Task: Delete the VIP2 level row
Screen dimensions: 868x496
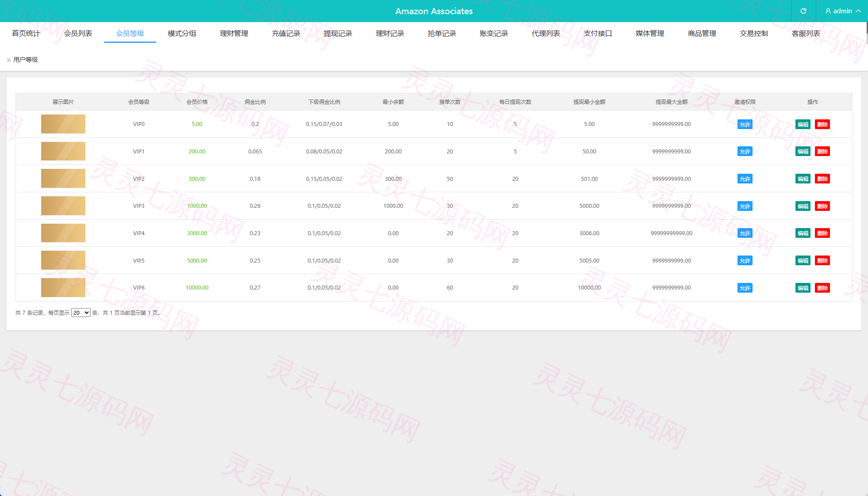Action: pos(822,179)
